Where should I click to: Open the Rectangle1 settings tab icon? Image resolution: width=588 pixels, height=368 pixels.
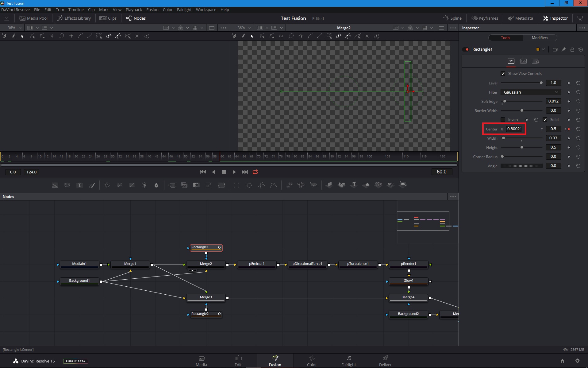click(536, 61)
